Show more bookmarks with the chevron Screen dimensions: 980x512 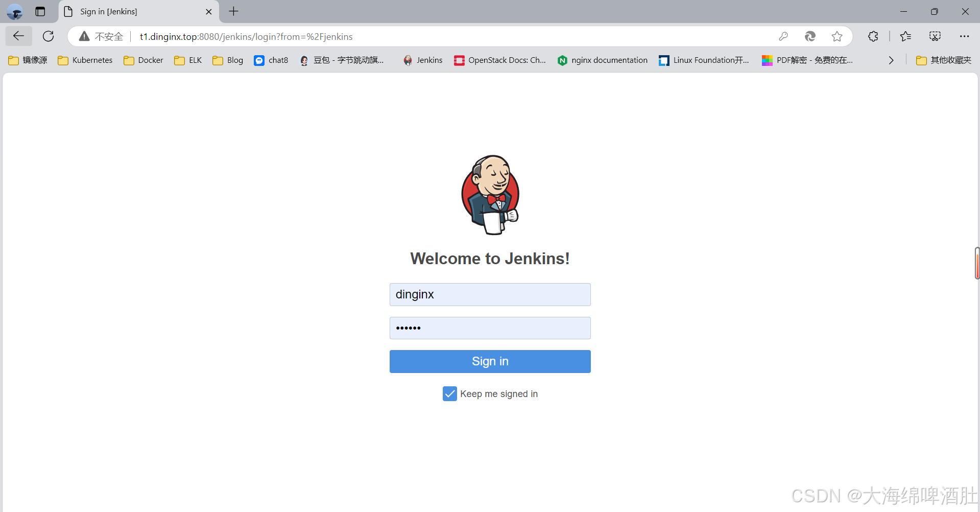pos(891,60)
